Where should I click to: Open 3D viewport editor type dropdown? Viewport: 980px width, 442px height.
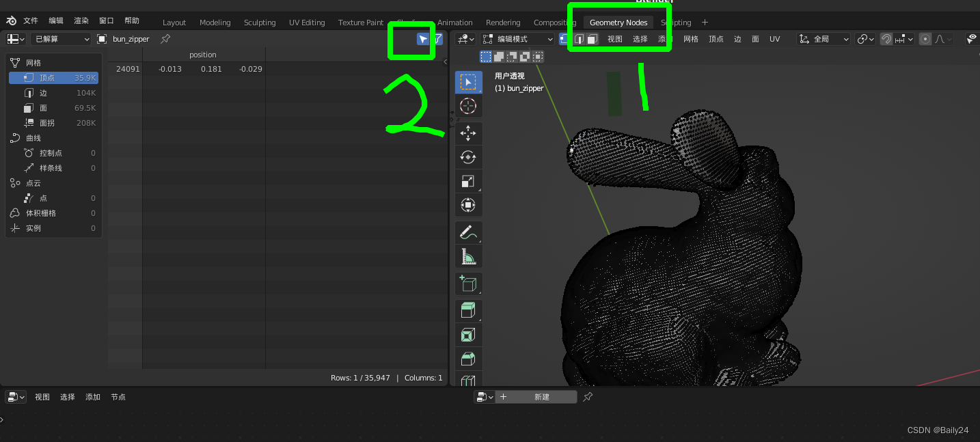467,39
